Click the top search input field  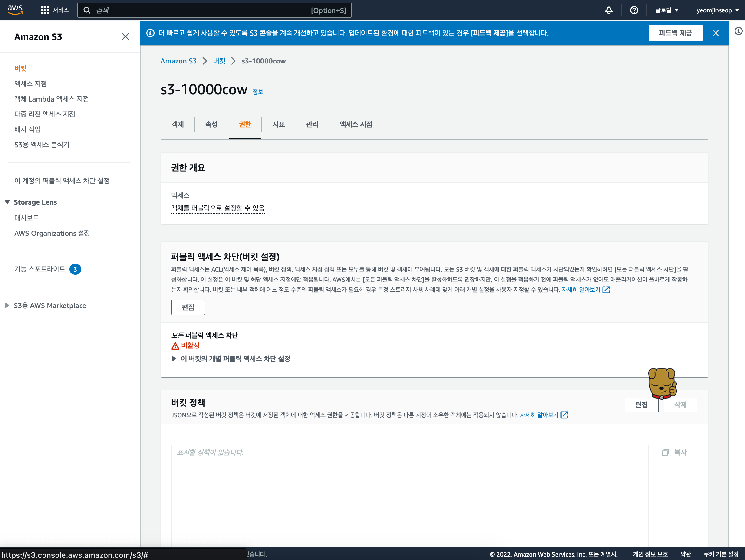[202, 10]
